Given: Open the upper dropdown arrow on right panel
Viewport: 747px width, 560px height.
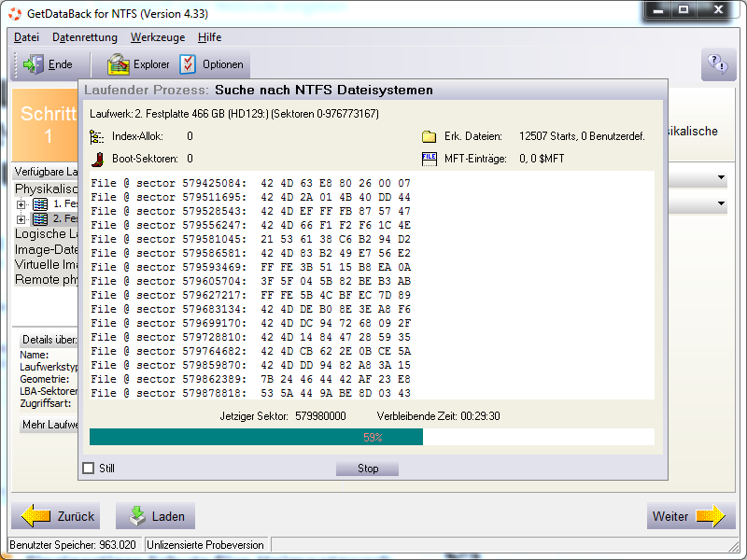Looking at the screenshot, I should click(x=721, y=177).
